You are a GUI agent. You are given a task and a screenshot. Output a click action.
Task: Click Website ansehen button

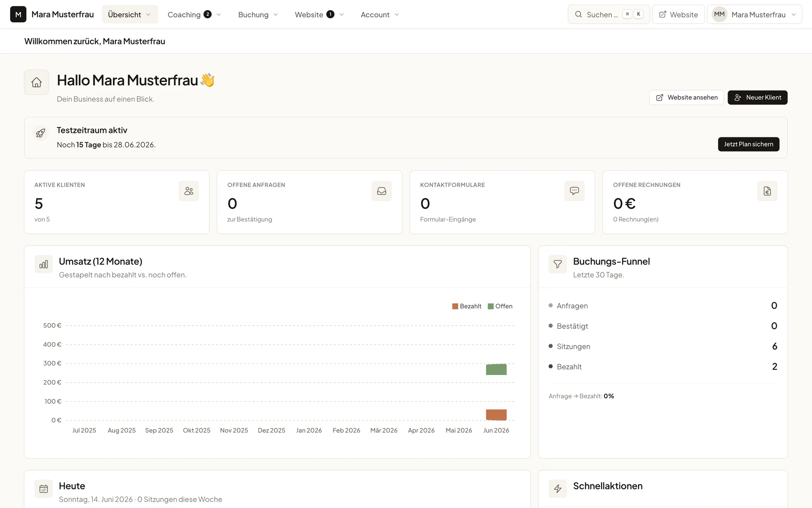tap(687, 98)
